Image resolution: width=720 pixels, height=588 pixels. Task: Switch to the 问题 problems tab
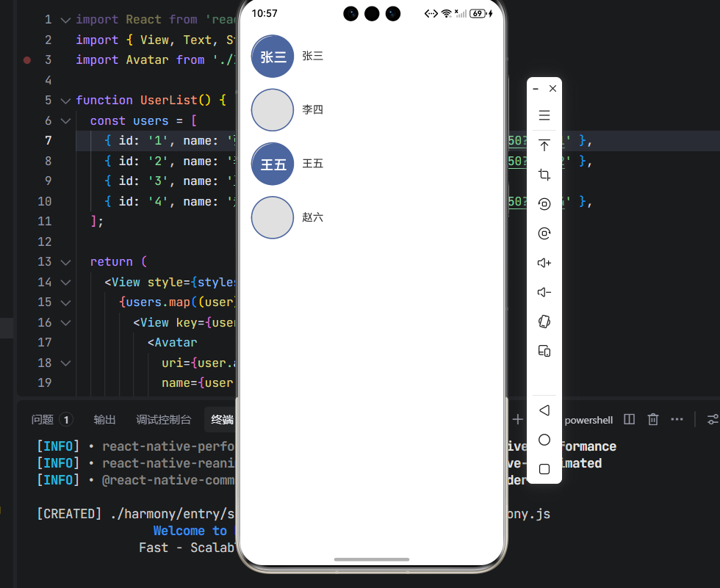coord(43,420)
